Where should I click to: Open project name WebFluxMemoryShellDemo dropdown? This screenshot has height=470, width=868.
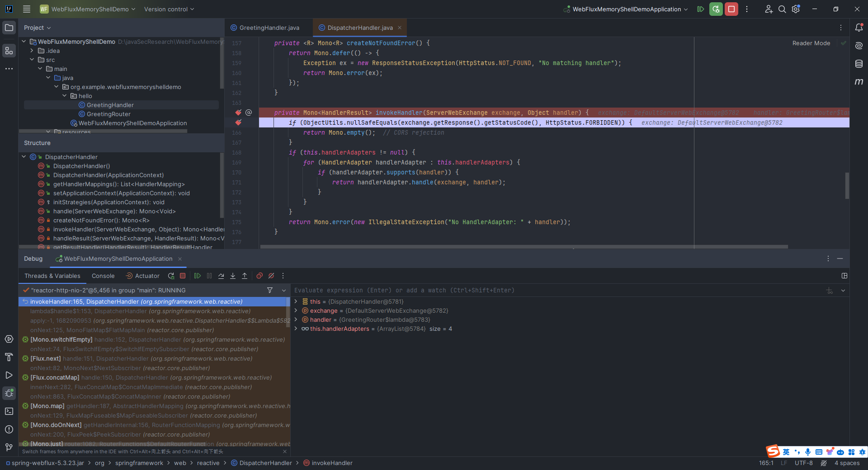tap(88, 9)
